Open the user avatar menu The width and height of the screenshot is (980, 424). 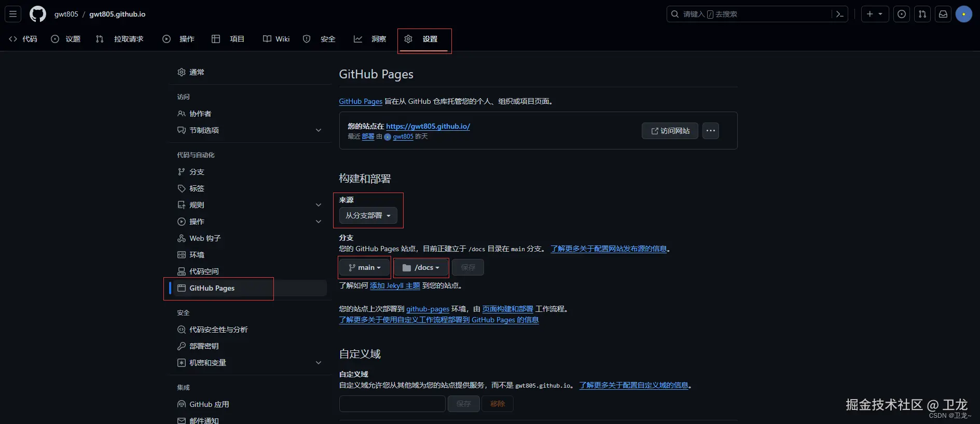click(964, 14)
